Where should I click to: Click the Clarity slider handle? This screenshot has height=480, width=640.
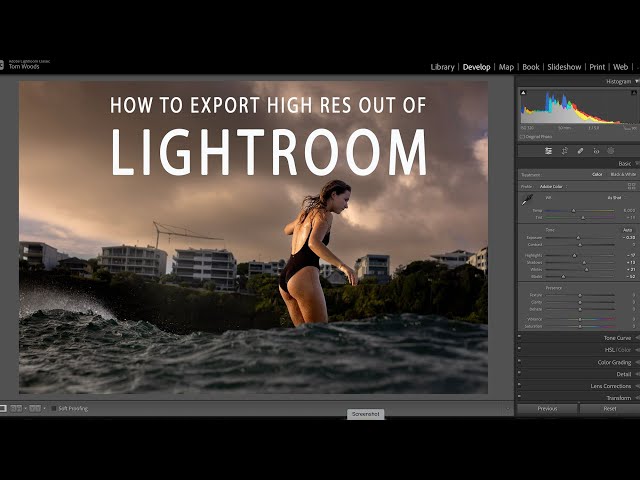(x=580, y=302)
